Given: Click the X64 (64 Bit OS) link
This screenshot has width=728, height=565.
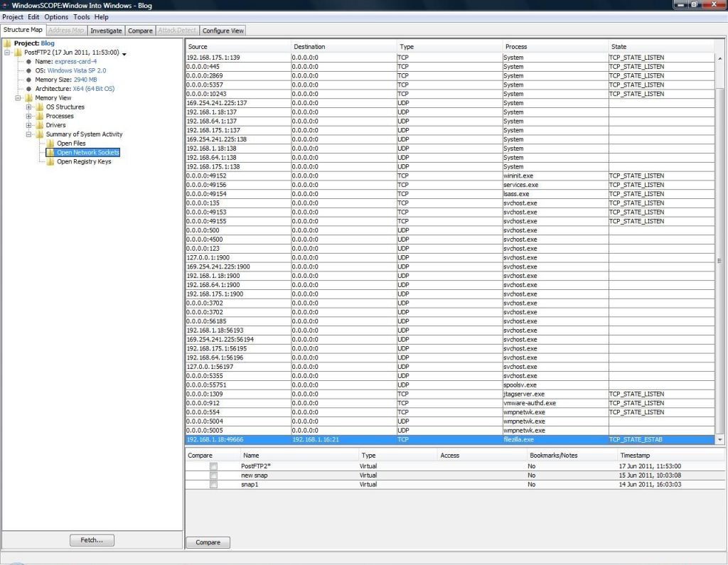Looking at the screenshot, I should coord(93,89).
